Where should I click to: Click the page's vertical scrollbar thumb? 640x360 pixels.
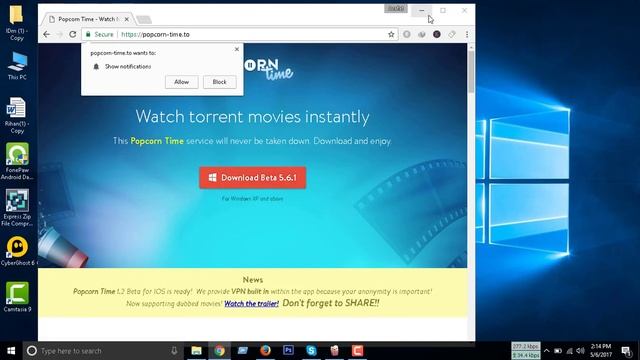[x=471, y=71]
